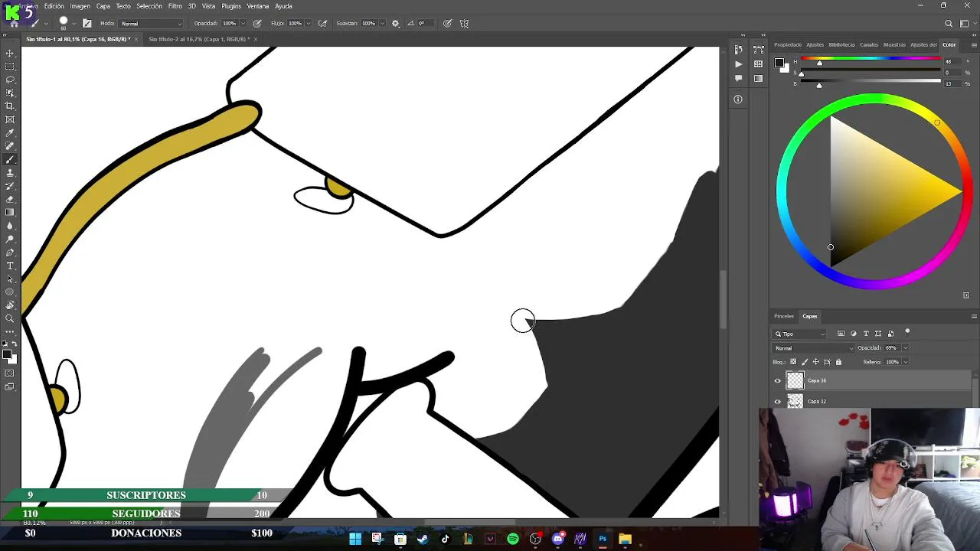980x551 pixels.
Task: Switch to Pinceles panel tab
Action: click(x=784, y=316)
